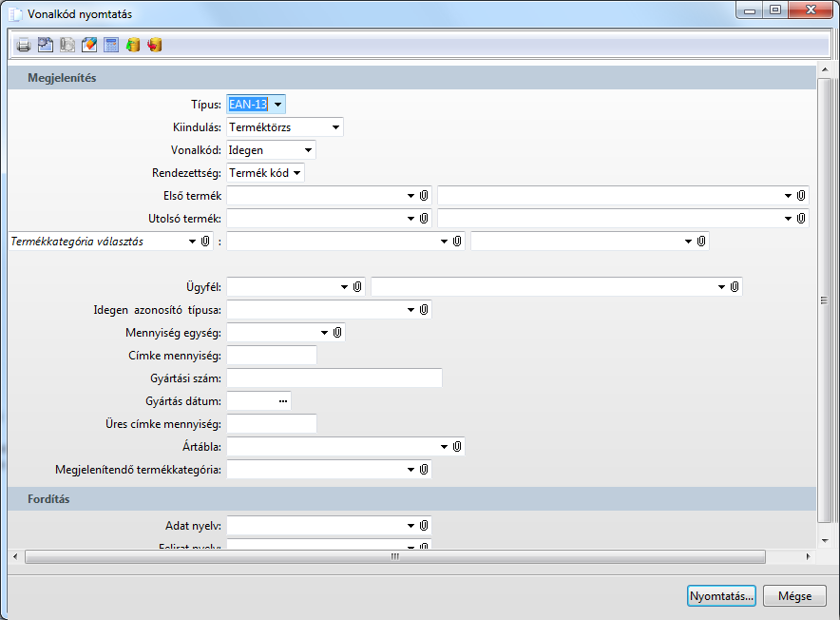Click paperclip next to Mennyiség egység

coord(337,333)
